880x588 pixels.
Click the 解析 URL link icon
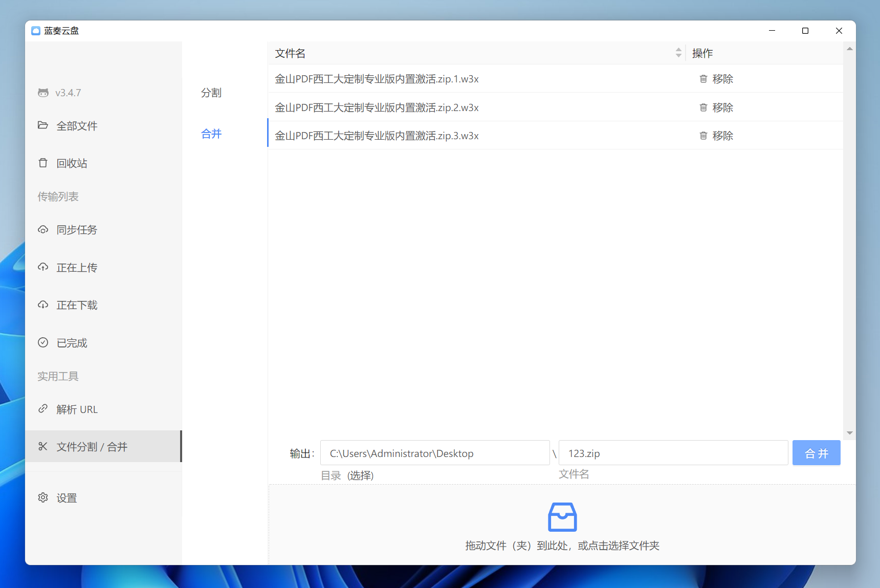(43, 409)
